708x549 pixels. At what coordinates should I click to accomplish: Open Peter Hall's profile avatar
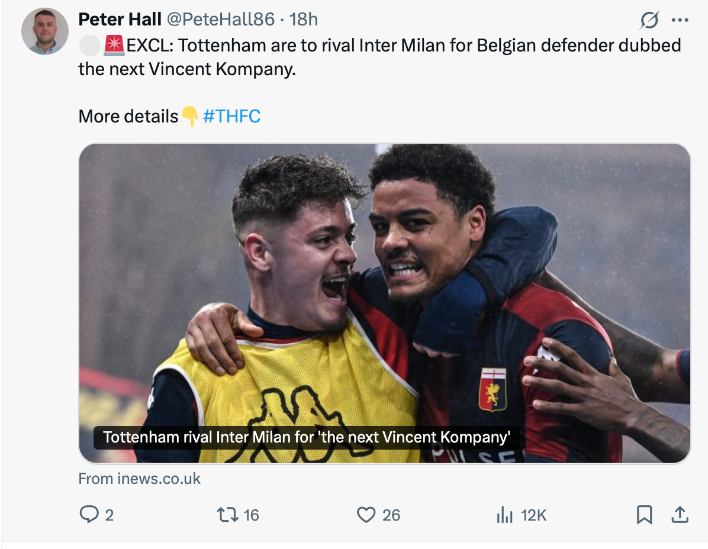pos(44,31)
